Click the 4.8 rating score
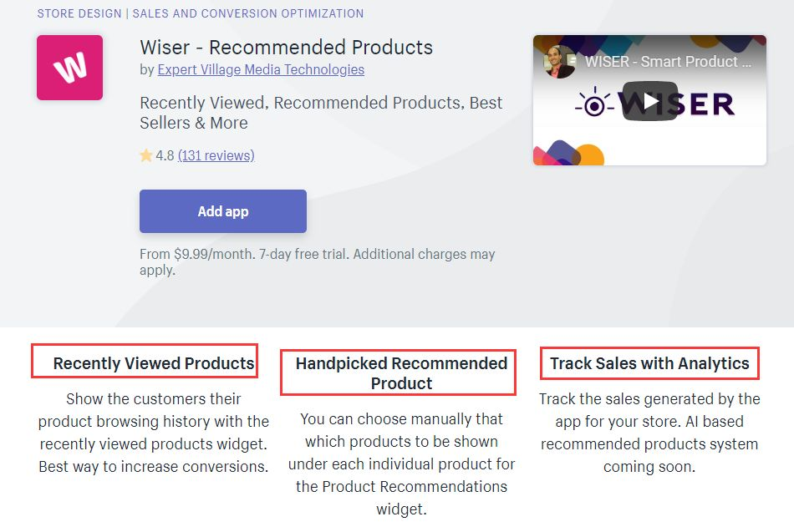794x532 pixels. click(x=165, y=155)
